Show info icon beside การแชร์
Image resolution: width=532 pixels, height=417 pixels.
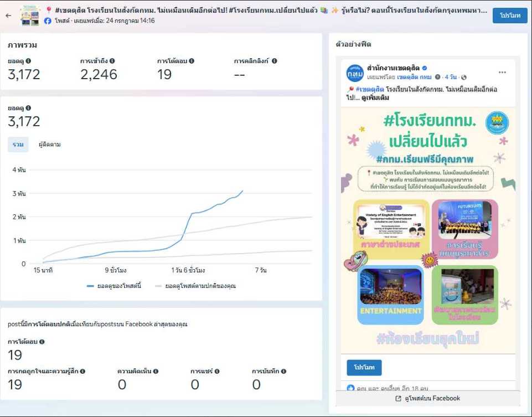217,371
